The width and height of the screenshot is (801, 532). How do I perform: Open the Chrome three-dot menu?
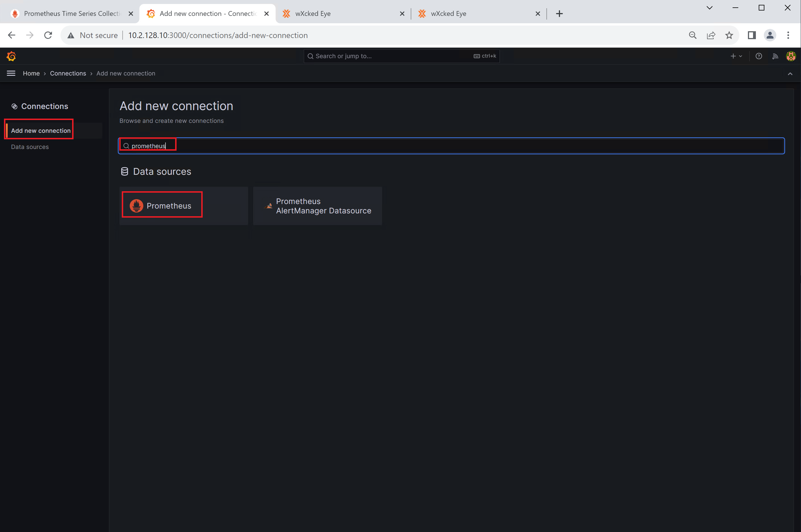pyautogui.click(x=788, y=35)
